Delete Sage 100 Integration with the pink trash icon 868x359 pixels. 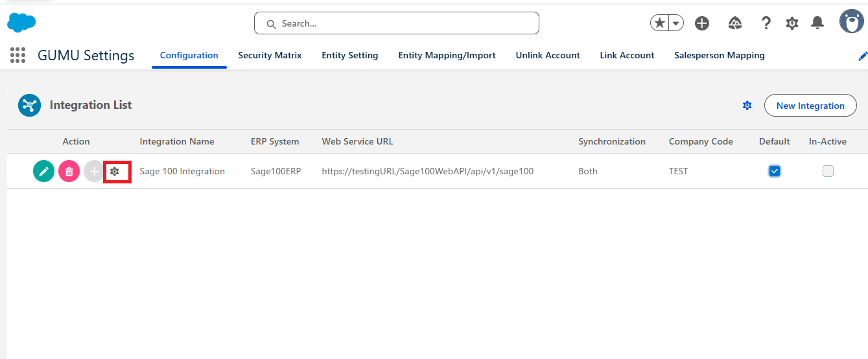69,171
